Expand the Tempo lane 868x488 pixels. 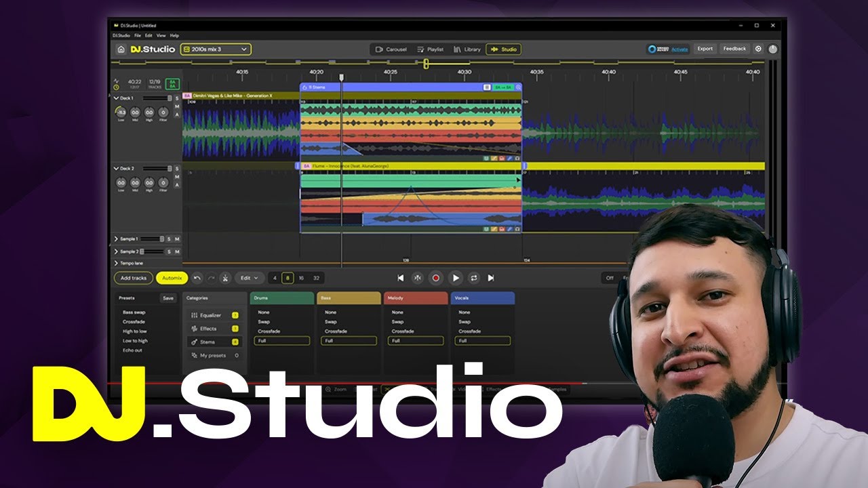click(116, 263)
